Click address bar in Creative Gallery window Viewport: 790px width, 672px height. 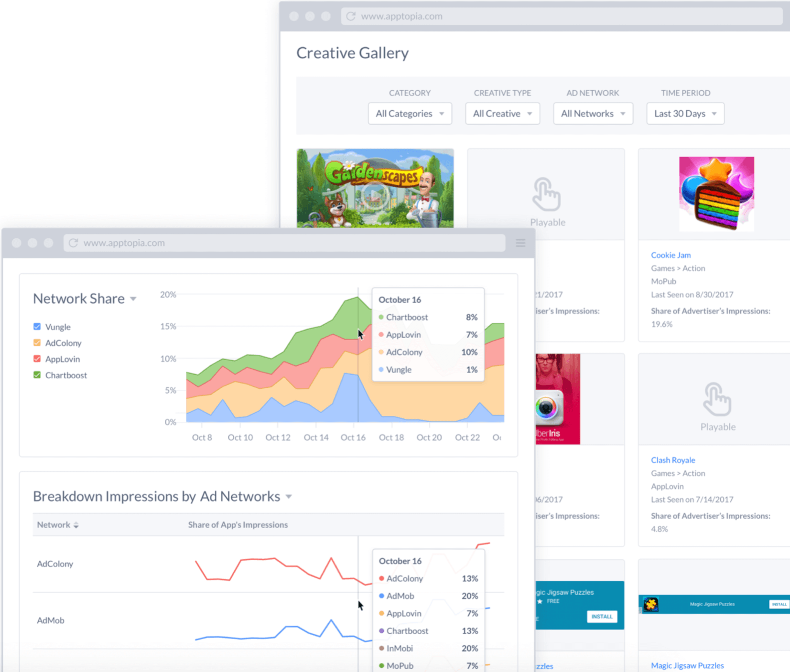(x=562, y=16)
